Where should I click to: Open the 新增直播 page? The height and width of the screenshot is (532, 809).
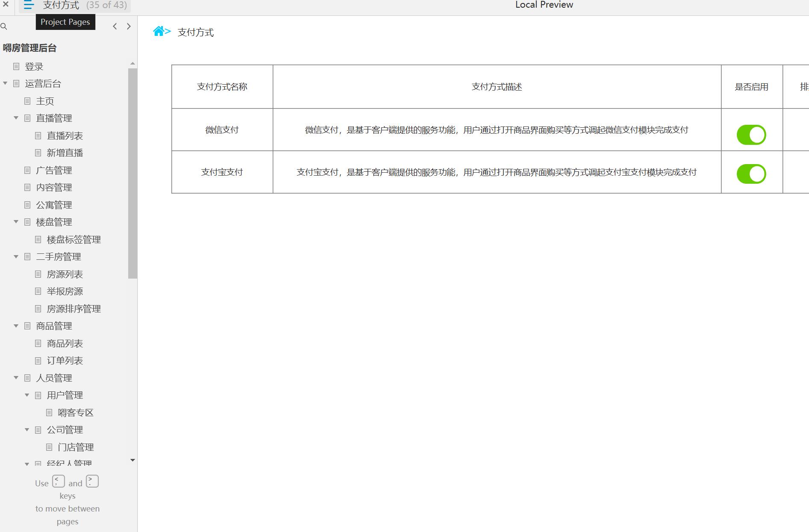click(65, 153)
